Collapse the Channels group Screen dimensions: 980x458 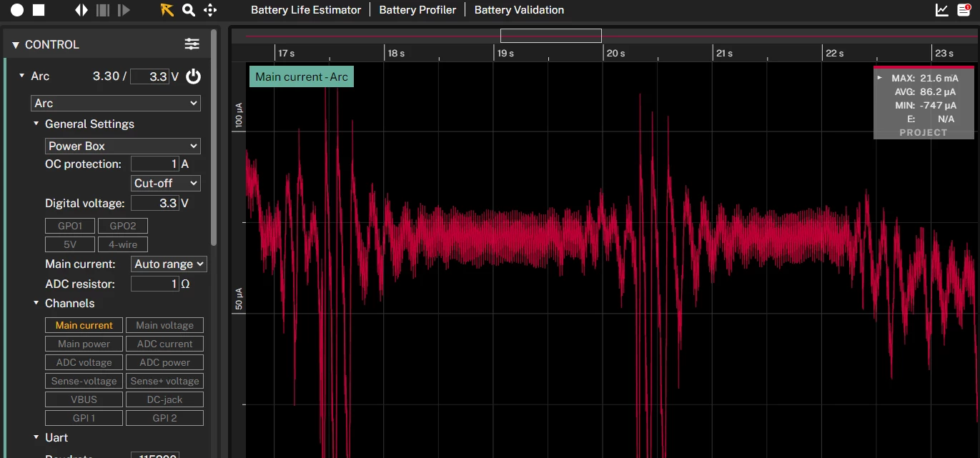(36, 303)
